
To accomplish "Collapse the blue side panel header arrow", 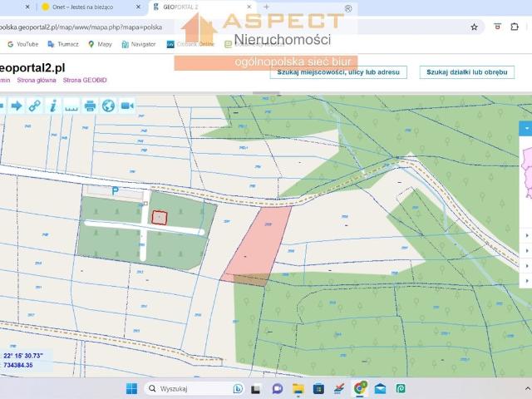I will [526, 129].
